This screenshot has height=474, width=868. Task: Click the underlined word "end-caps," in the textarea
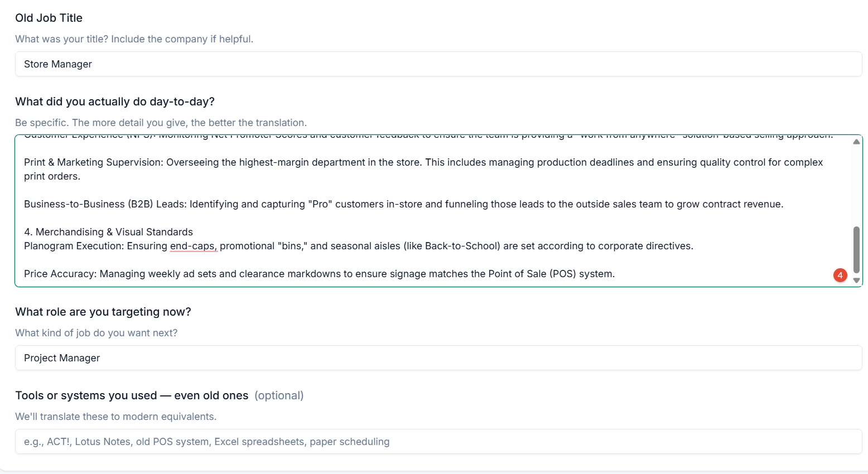point(193,245)
